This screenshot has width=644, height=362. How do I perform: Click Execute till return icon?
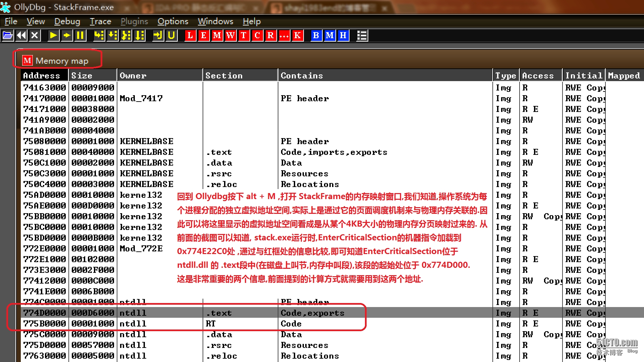click(158, 35)
